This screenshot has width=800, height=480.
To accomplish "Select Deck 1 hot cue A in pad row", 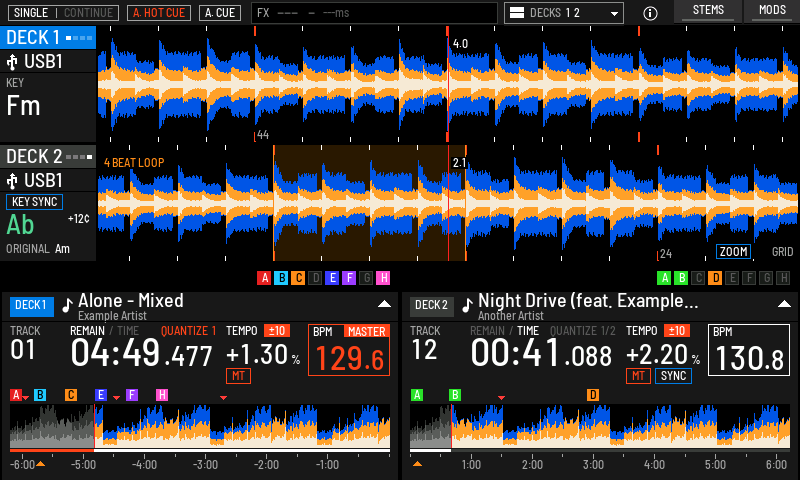I will [264, 277].
